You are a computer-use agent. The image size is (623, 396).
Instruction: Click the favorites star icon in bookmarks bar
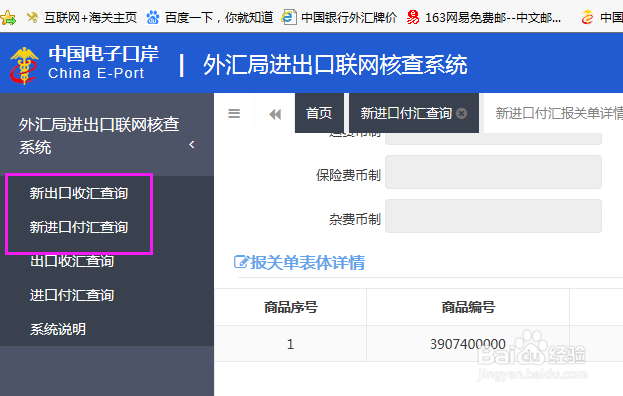pos(8,17)
